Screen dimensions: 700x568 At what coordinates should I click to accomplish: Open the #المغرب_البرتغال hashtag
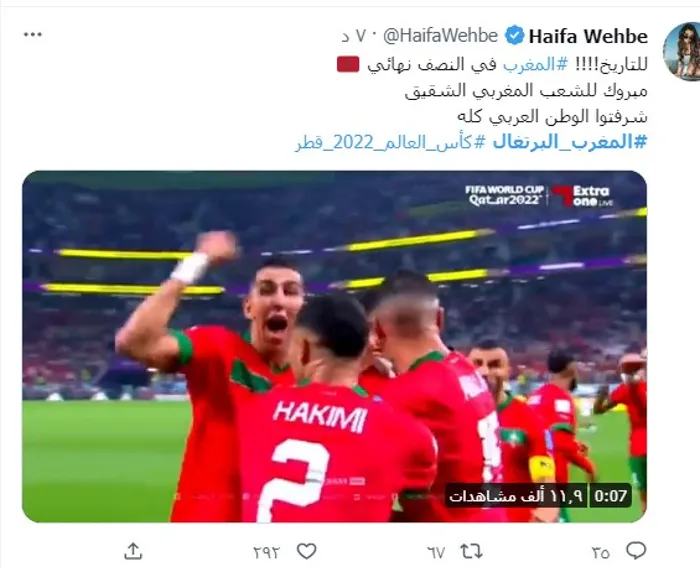(x=570, y=142)
